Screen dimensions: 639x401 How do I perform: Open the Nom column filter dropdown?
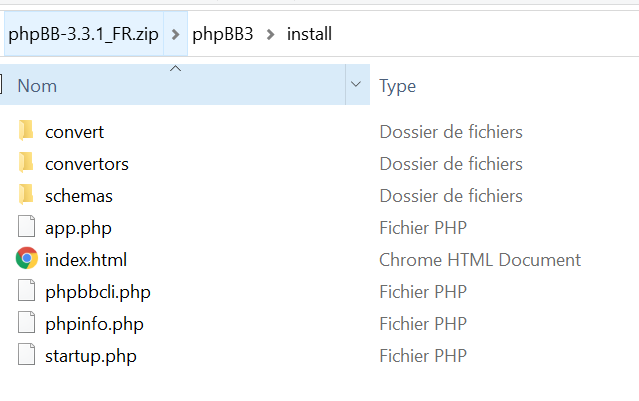pyautogui.click(x=356, y=84)
